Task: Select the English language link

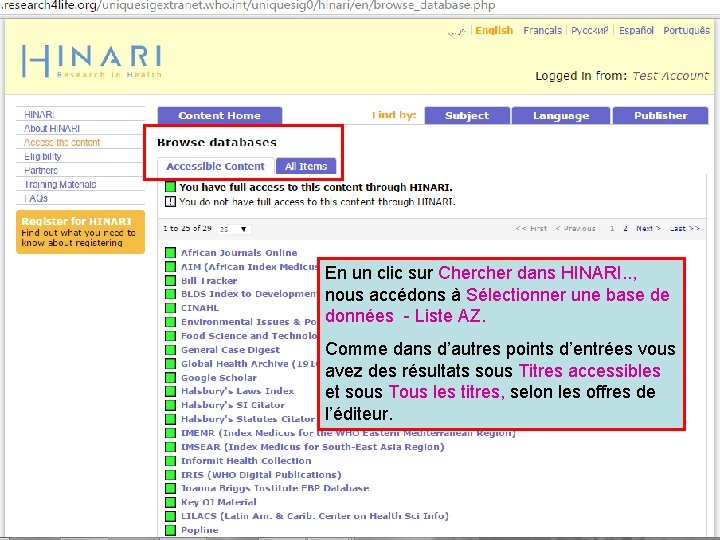Action: tap(494, 30)
